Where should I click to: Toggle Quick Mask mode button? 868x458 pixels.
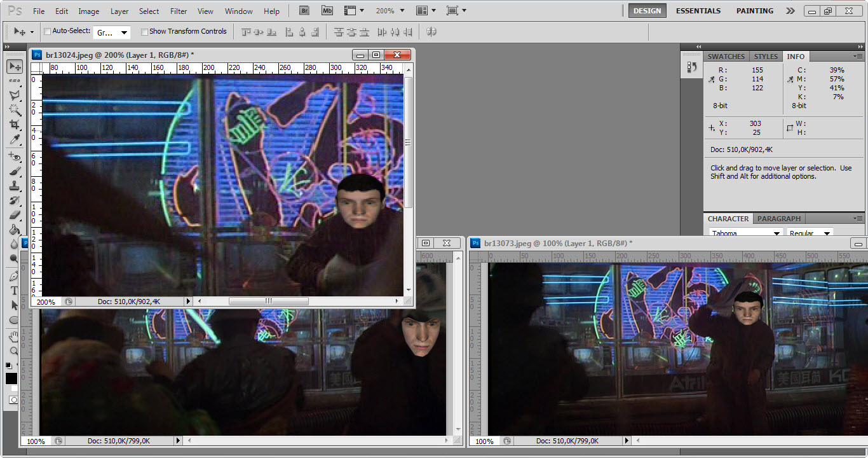(14, 400)
